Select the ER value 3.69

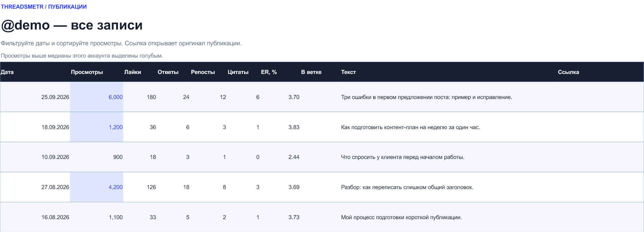tap(294, 187)
